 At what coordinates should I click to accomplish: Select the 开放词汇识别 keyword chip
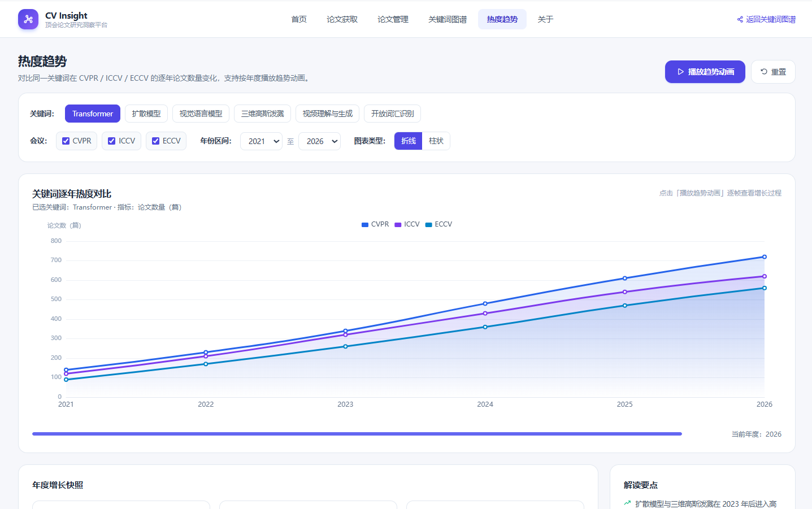(393, 114)
